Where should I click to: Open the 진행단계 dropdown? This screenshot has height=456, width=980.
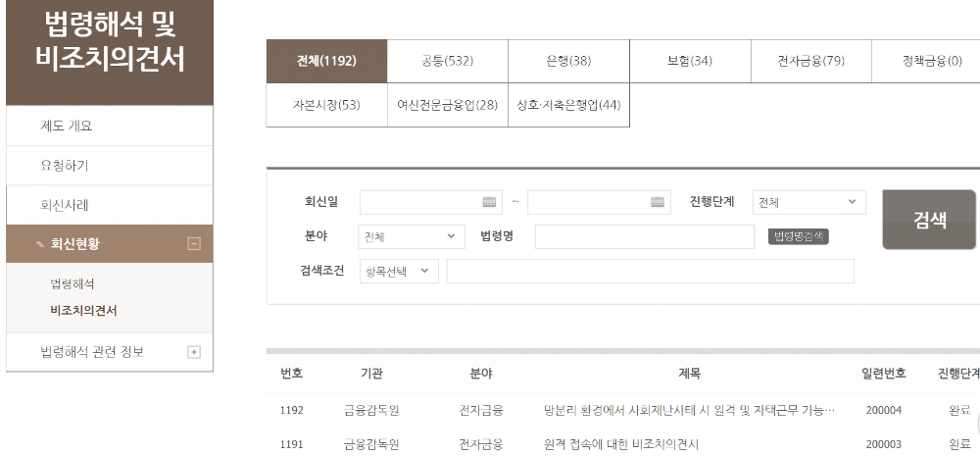pyautogui.click(x=809, y=202)
